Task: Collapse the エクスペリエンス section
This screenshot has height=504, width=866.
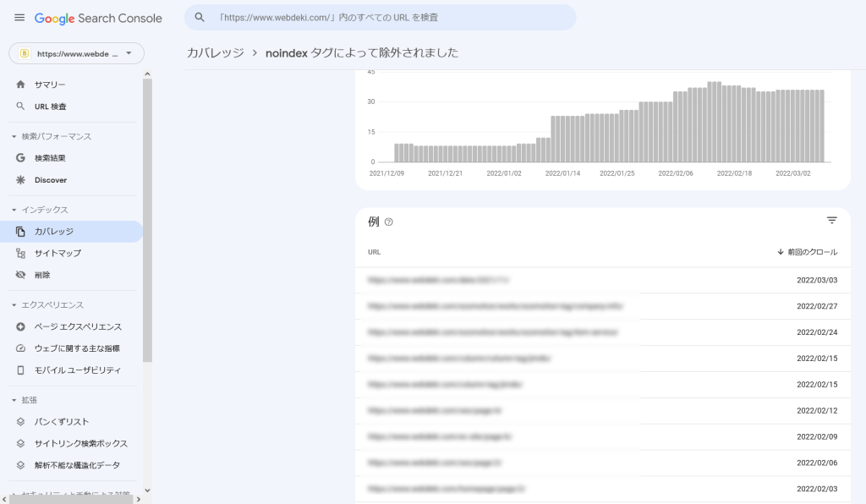Action: click(14, 304)
